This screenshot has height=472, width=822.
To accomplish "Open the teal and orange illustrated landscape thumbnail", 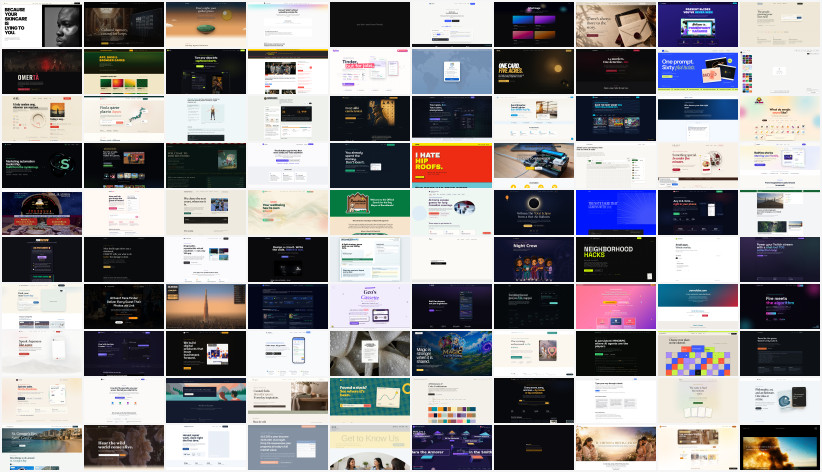I will [x=206, y=401].
